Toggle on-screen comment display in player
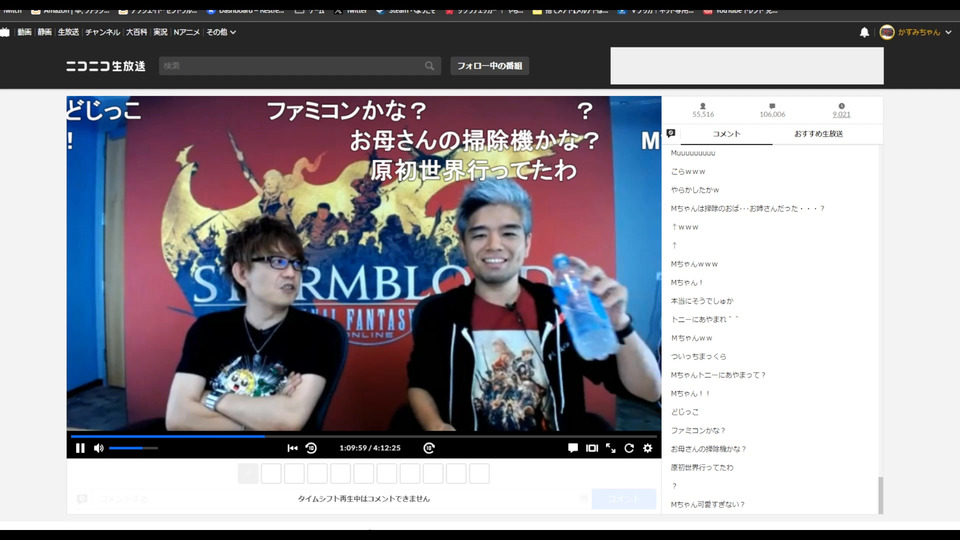The image size is (960, 540). pyautogui.click(x=572, y=448)
